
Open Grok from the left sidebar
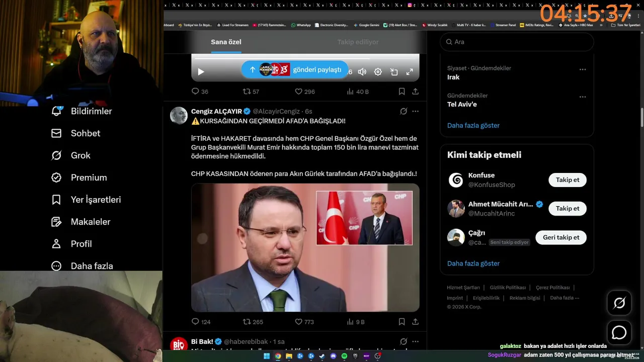(x=70, y=155)
